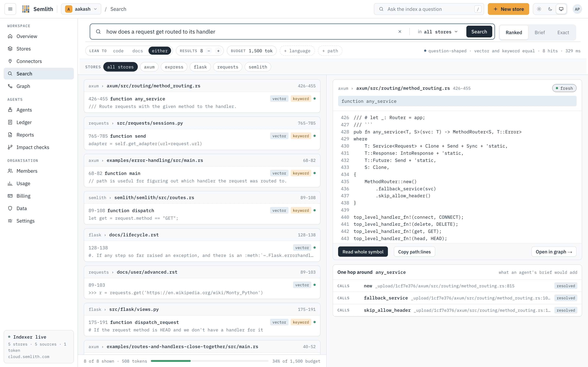The height and width of the screenshot is (367, 588).
Task: Click Read whole symbol button
Action: point(363,252)
